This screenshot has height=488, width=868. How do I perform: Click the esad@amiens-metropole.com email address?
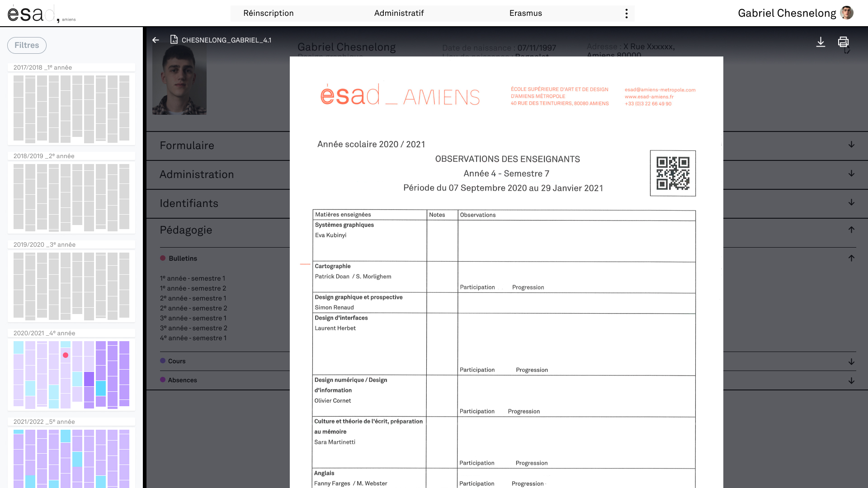pos(660,90)
